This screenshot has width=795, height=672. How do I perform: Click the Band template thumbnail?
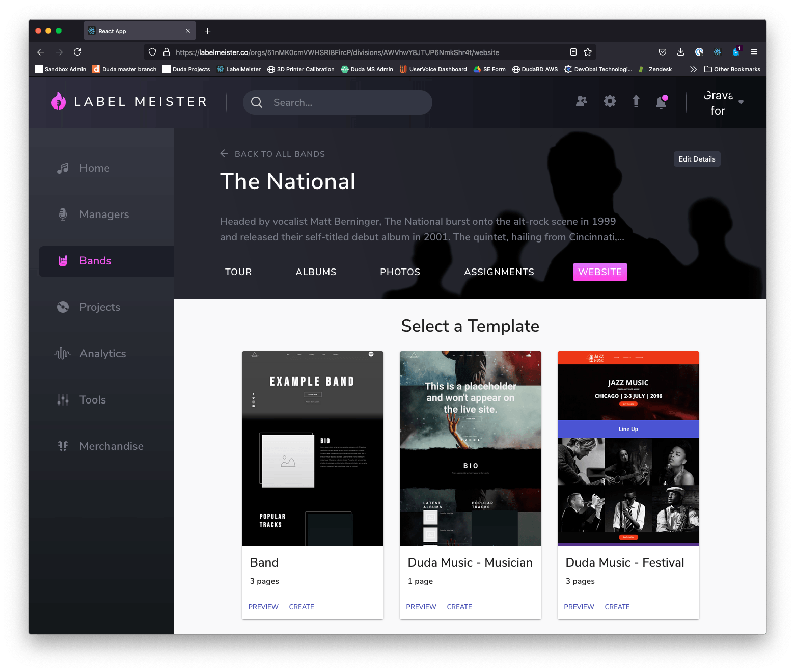(x=313, y=448)
